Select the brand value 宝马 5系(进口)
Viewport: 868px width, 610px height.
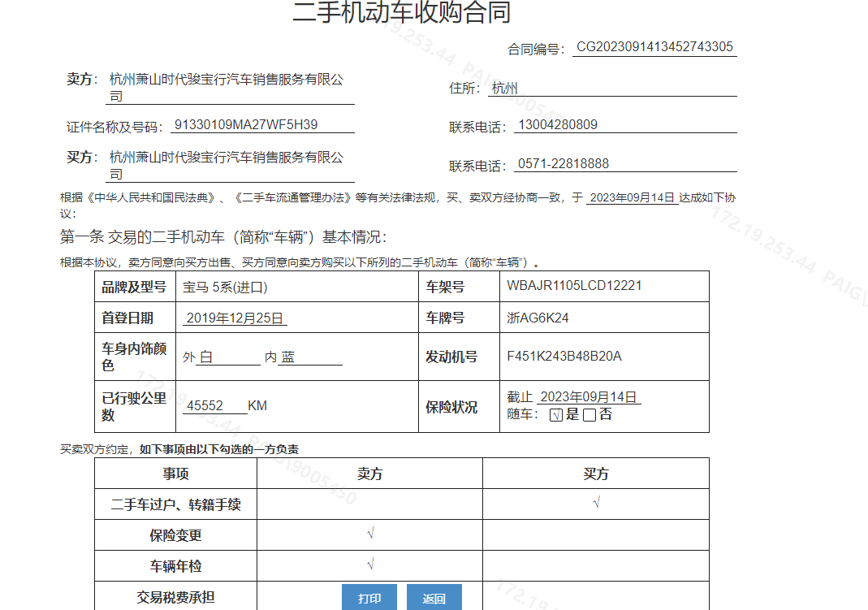[x=225, y=288]
